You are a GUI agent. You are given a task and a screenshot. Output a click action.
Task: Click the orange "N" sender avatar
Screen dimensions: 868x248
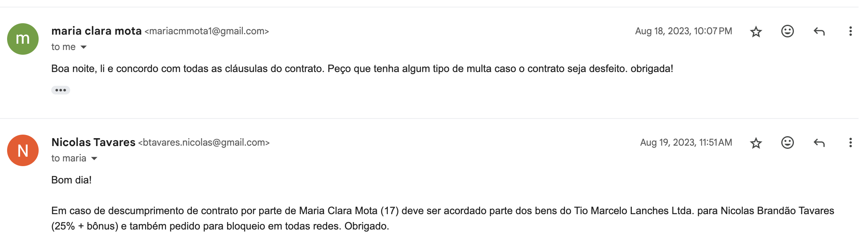click(x=23, y=150)
